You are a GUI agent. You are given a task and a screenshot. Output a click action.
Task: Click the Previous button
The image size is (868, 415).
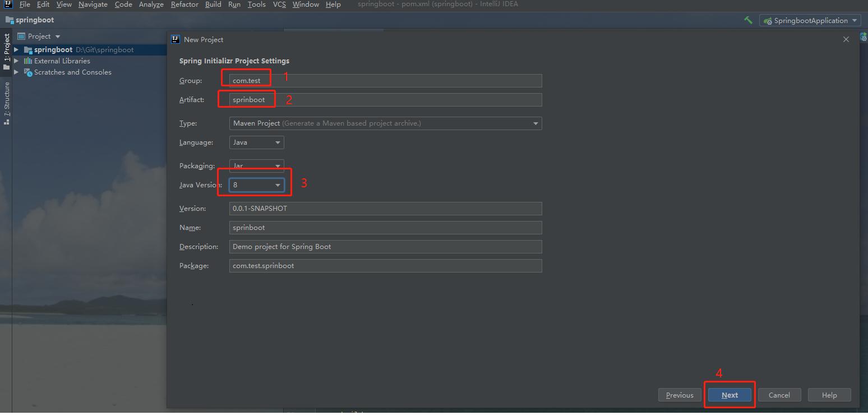pyautogui.click(x=680, y=395)
